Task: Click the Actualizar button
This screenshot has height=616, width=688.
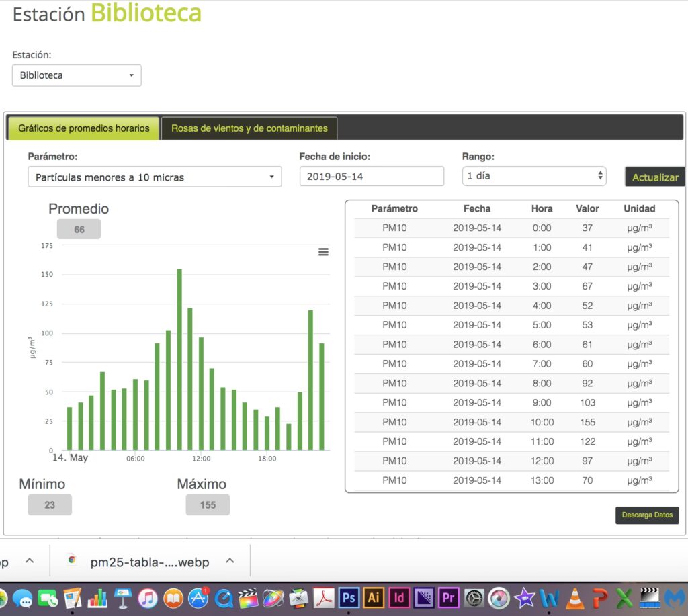Action: 655,177
